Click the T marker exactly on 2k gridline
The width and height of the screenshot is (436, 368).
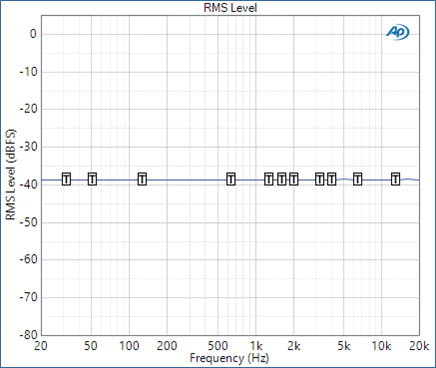[x=293, y=179]
